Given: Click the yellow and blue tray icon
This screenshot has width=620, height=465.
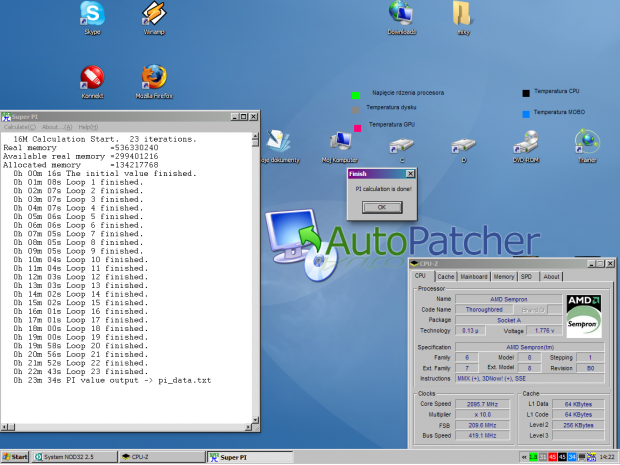Looking at the screenshot, I should (x=591, y=457).
